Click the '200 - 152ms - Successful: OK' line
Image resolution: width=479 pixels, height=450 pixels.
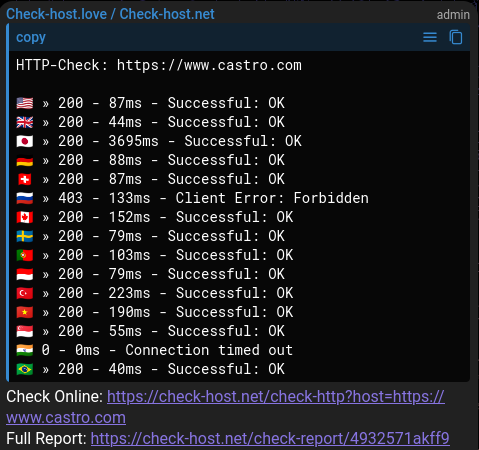coord(176,217)
